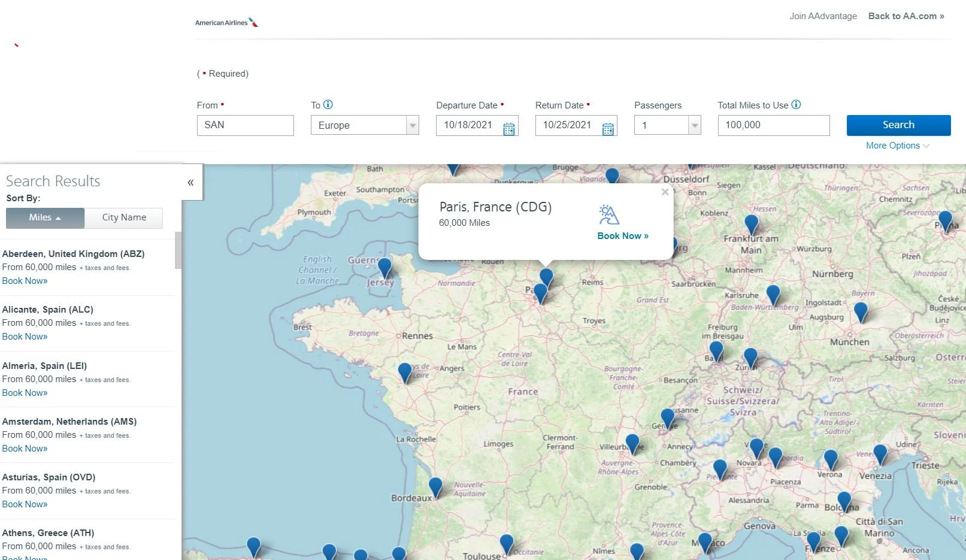Sort results by Miles
The image size is (966, 560).
(x=45, y=218)
